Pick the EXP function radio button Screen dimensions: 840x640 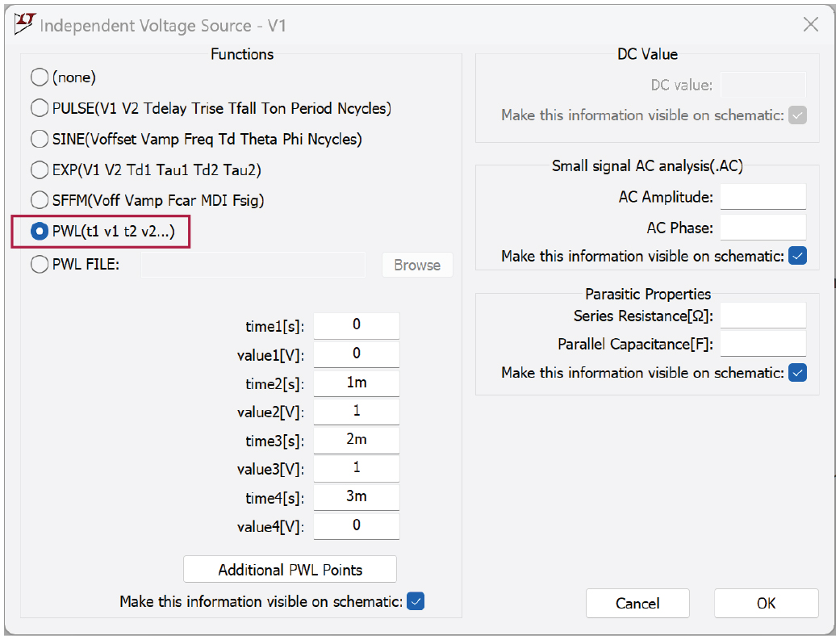point(40,170)
